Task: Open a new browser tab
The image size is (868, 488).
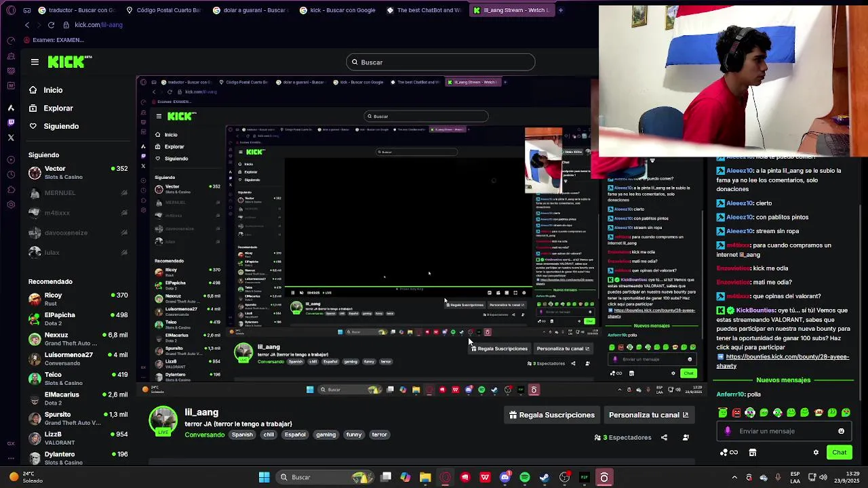Action: 560,10
